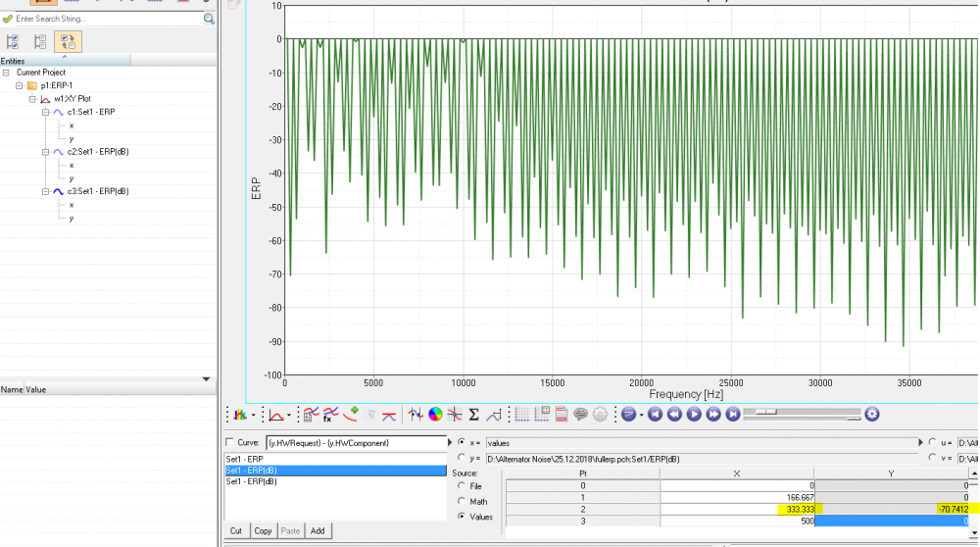
Task: Click the arrow right of the Curve name field
Action: pos(450,443)
